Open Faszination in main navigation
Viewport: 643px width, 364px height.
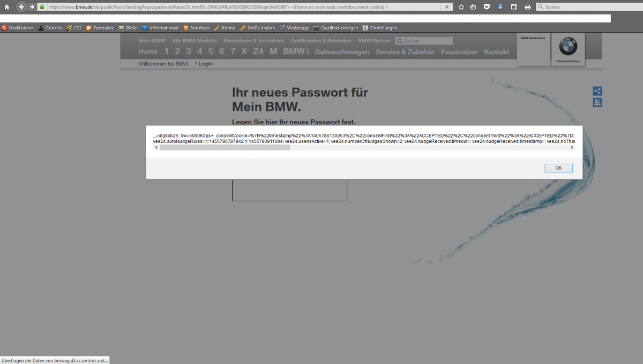coord(459,52)
